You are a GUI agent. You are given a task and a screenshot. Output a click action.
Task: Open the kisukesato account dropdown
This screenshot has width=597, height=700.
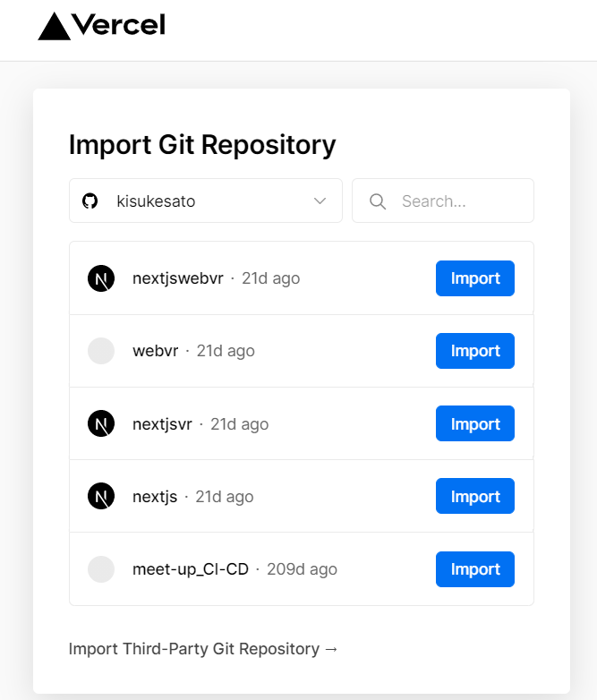206,201
